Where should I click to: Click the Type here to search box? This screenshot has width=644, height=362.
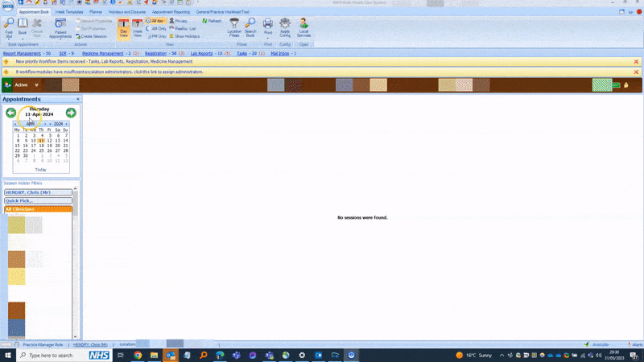click(x=52, y=355)
